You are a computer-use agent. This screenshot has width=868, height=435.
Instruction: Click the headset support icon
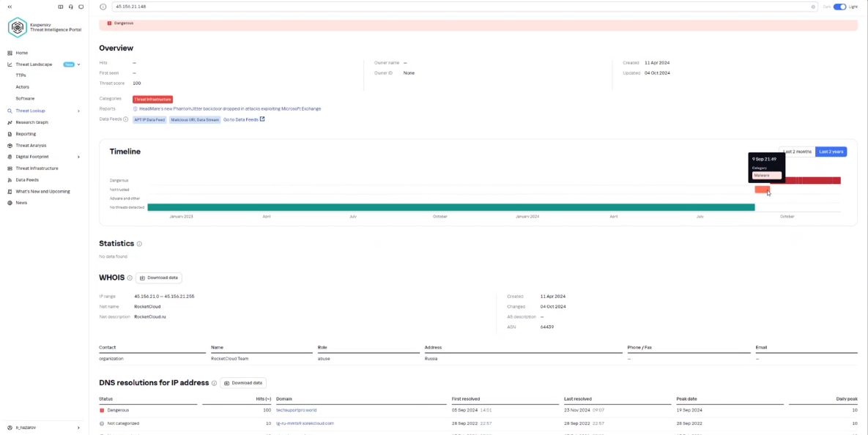(x=71, y=7)
